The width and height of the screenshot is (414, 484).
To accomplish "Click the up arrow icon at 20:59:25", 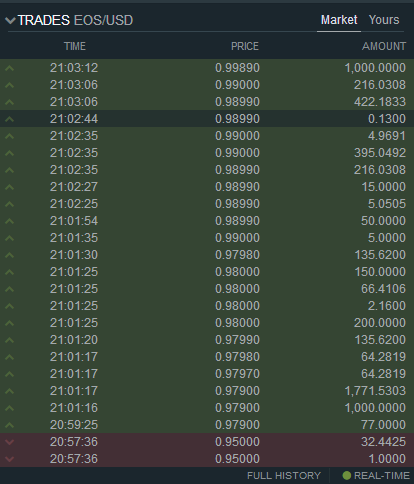I will pos(10,425).
